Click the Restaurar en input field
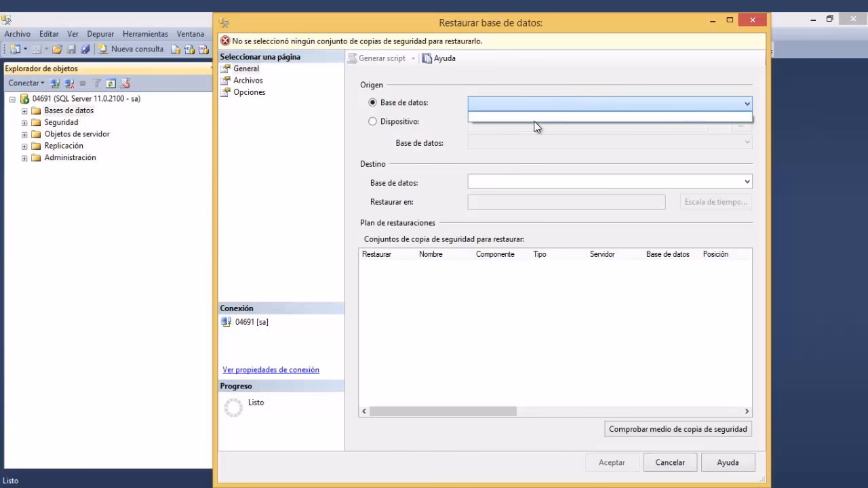The width and height of the screenshot is (868, 488). (x=566, y=202)
